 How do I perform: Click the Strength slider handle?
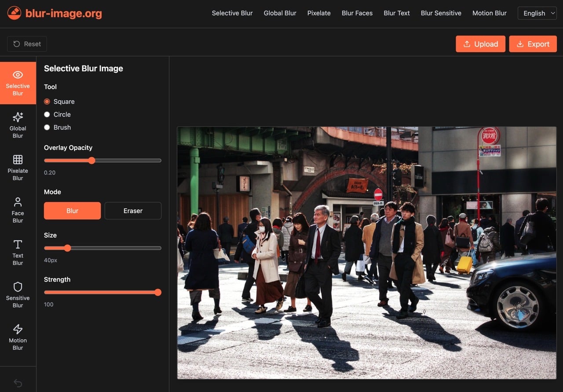pyautogui.click(x=158, y=292)
